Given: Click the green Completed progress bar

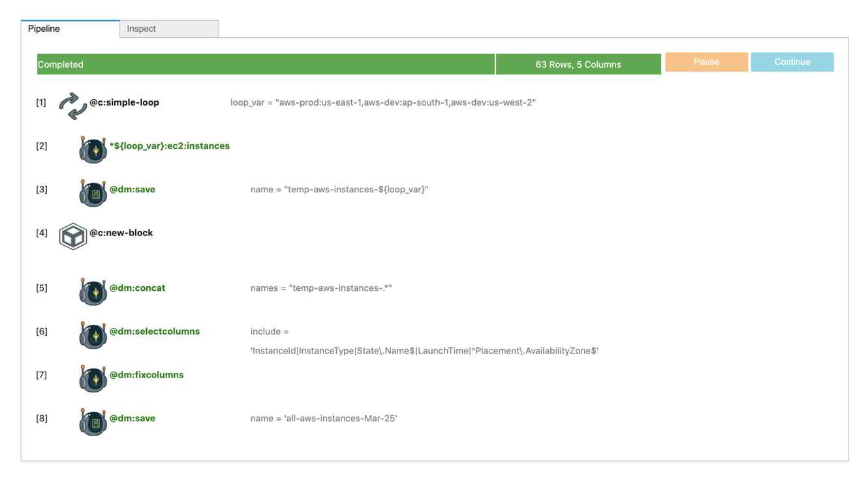Looking at the screenshot, I should point(266,65).
